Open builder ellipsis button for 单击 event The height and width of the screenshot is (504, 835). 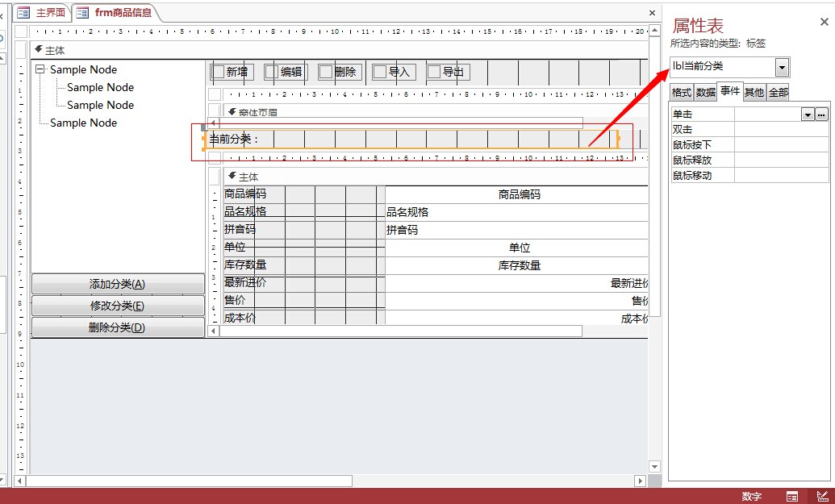tap(821, 115)
